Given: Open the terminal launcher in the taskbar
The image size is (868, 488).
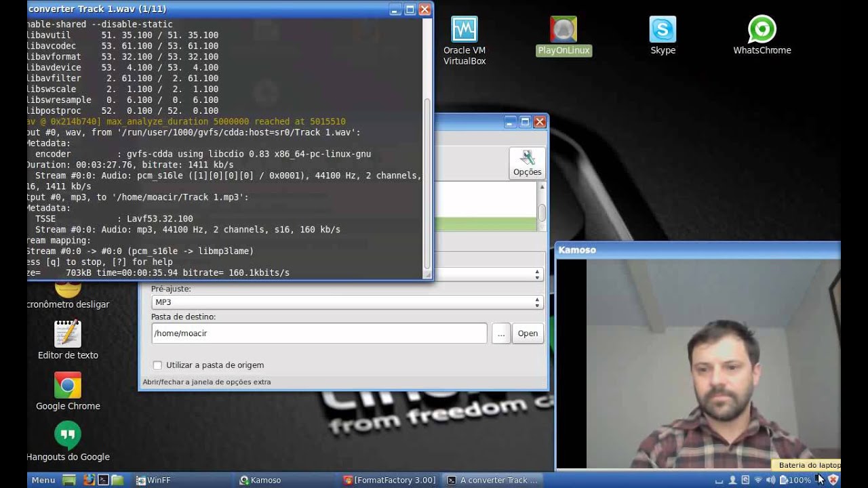Looking at the screenshot, I should tap(103, 480).
